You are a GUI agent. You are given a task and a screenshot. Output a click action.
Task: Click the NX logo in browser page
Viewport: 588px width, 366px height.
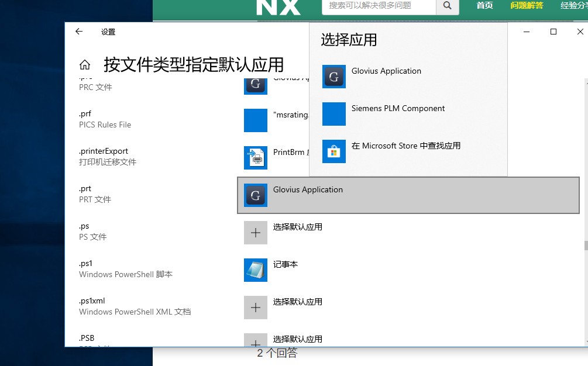[x=278, y=7]
